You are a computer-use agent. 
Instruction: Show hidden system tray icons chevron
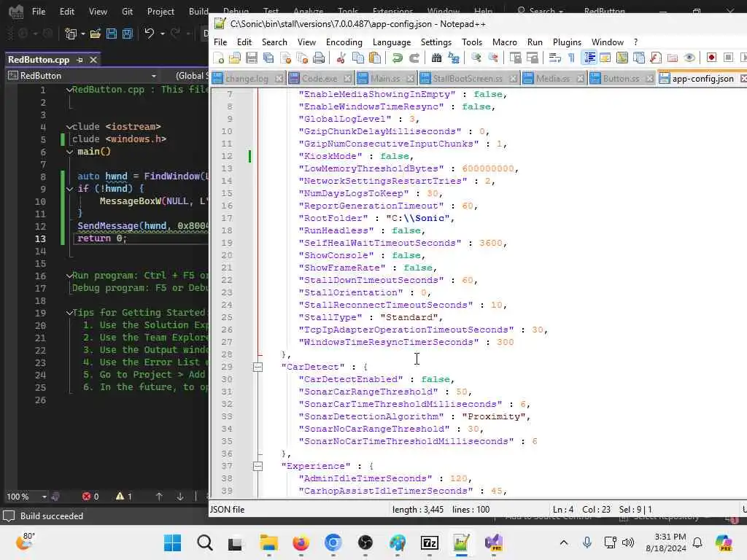point(564,542)
